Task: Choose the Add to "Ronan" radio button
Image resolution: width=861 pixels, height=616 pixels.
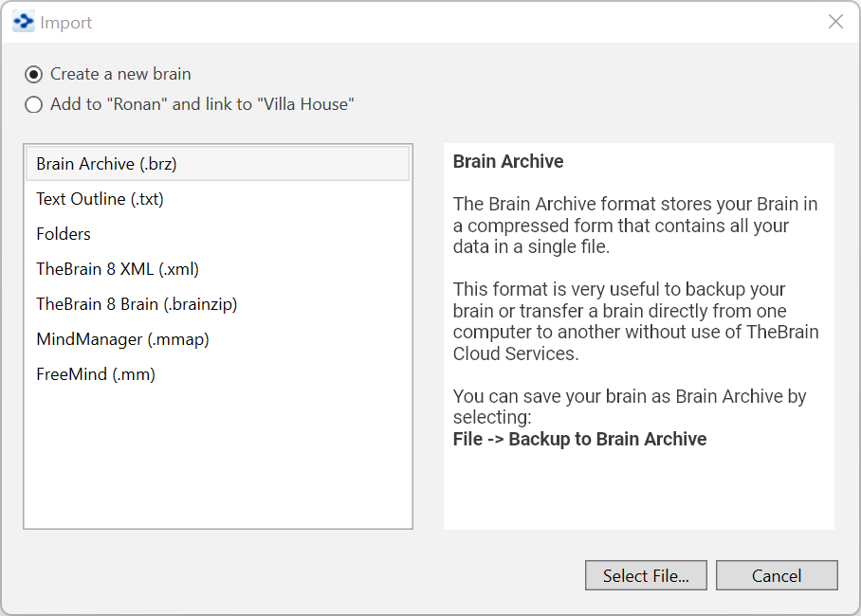Action: click(x=34, y=105)
